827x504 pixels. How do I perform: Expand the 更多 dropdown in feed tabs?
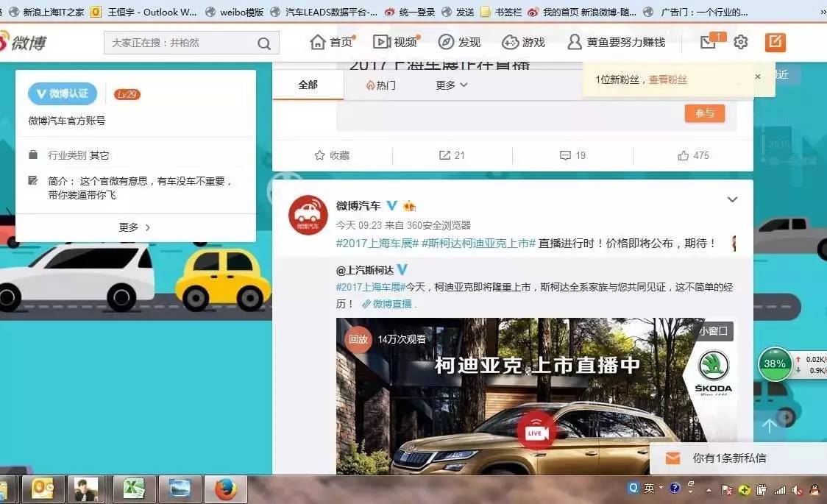452,85
